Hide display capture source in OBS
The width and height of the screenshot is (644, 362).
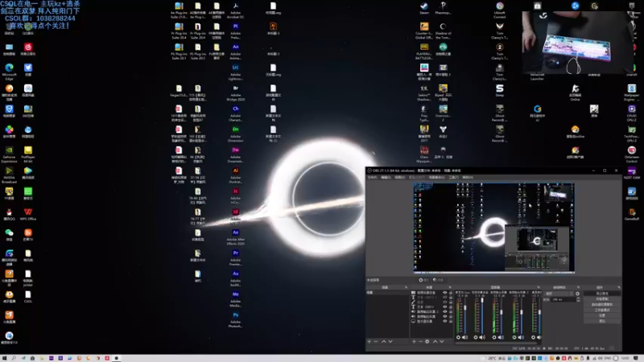coord(445,321)
